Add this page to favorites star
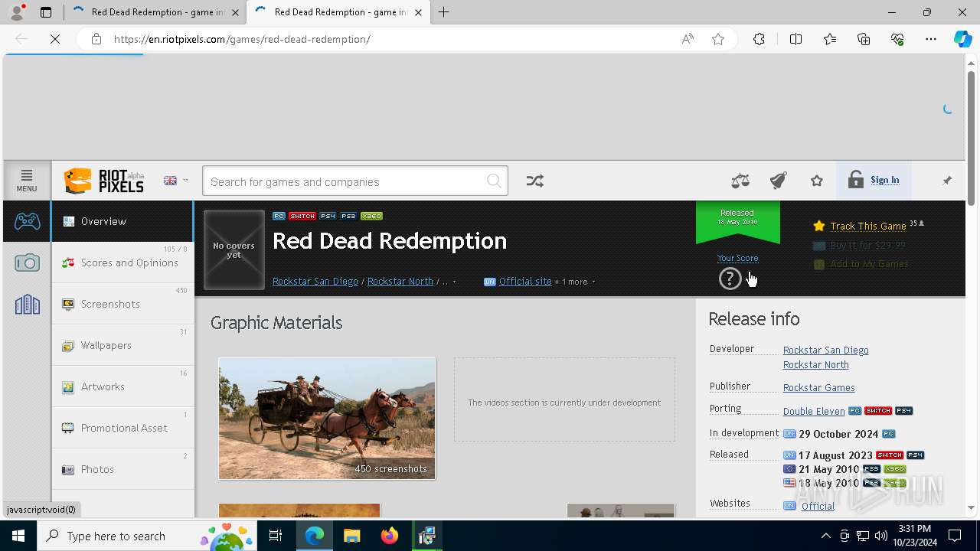980x551 pixels. pos(718,39)
